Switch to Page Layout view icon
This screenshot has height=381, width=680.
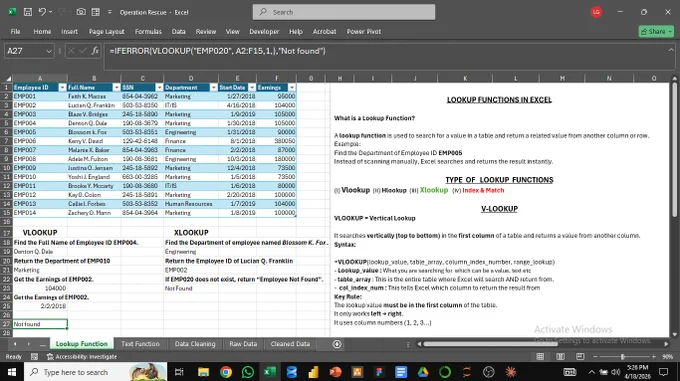[560, 357]
